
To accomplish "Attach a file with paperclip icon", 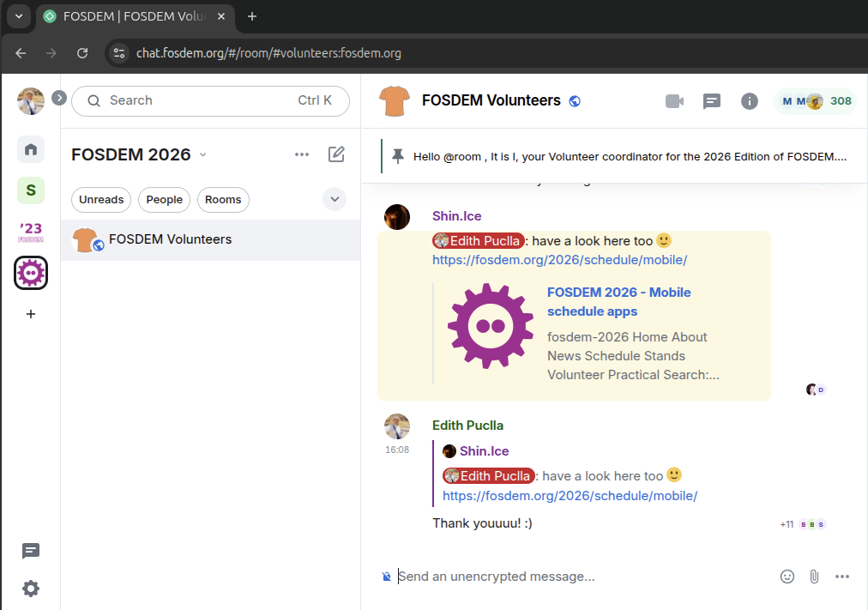I will coord(814,577).
